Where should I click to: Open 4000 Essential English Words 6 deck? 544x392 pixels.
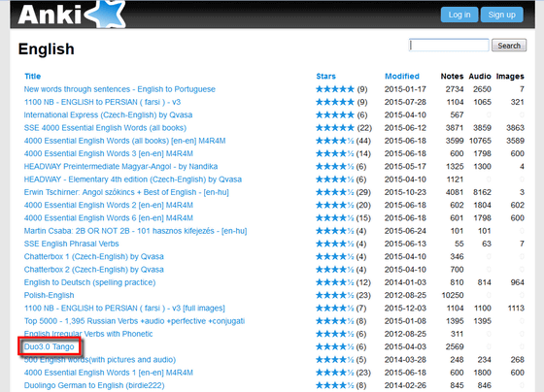[x=108, y=217]
